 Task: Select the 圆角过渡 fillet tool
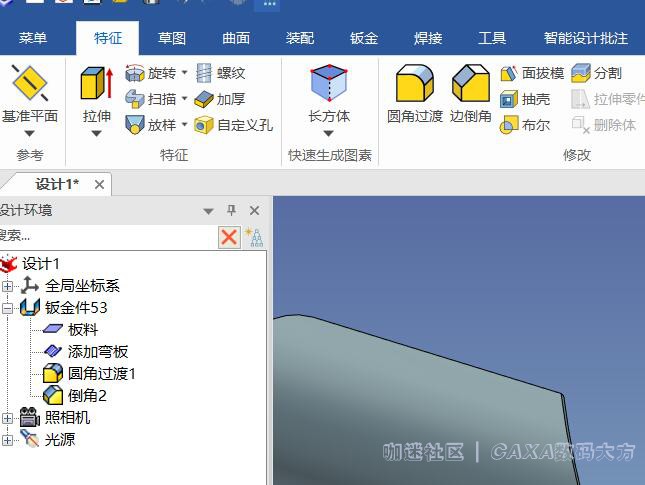click(415, 93)
